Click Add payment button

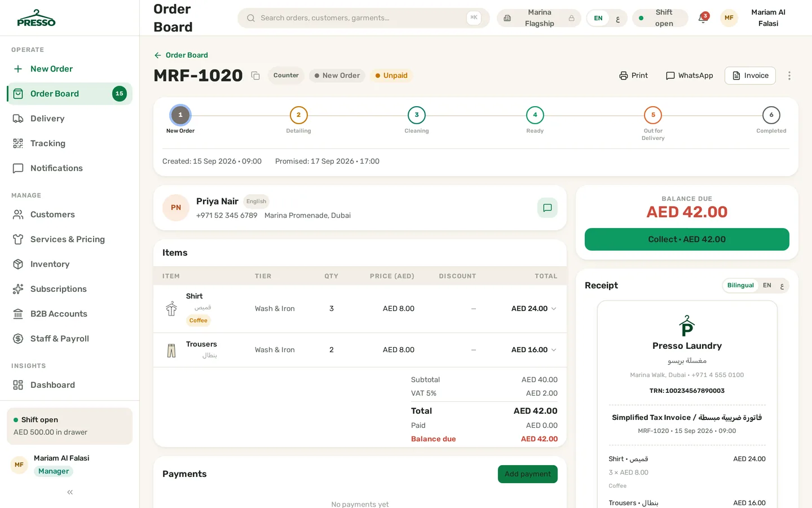coord(528,474)
